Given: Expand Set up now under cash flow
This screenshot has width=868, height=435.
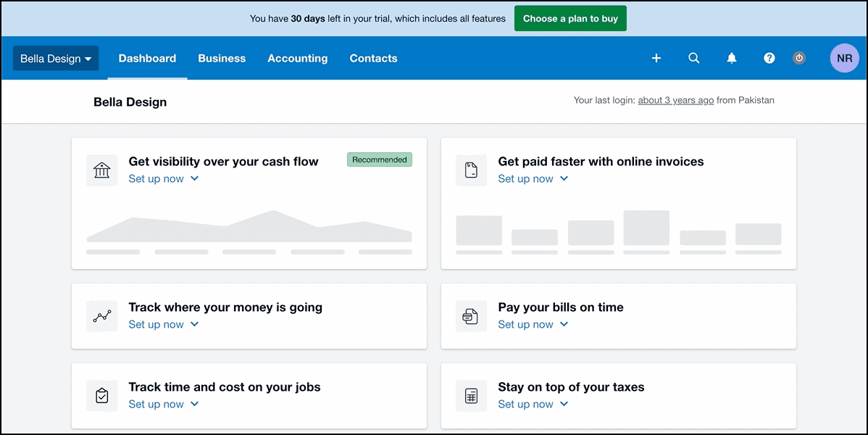Looking at the screenshot, I should point(163,179).
